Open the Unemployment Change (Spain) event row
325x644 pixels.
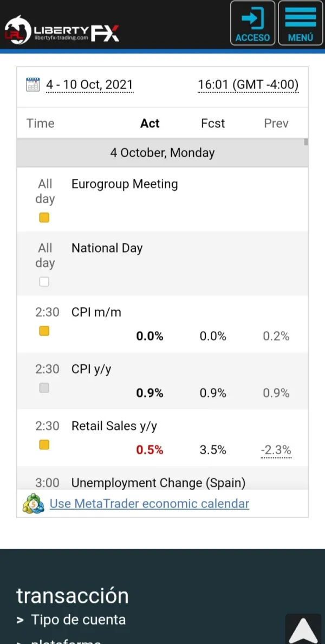[x=158, y=482]
